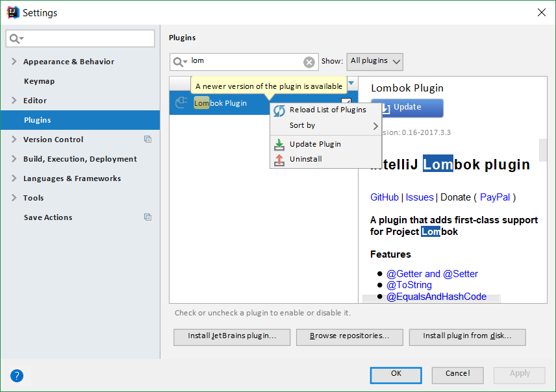Close the Settings dialog window
Viewport: 556px width, 392px height.
[542, 12]
